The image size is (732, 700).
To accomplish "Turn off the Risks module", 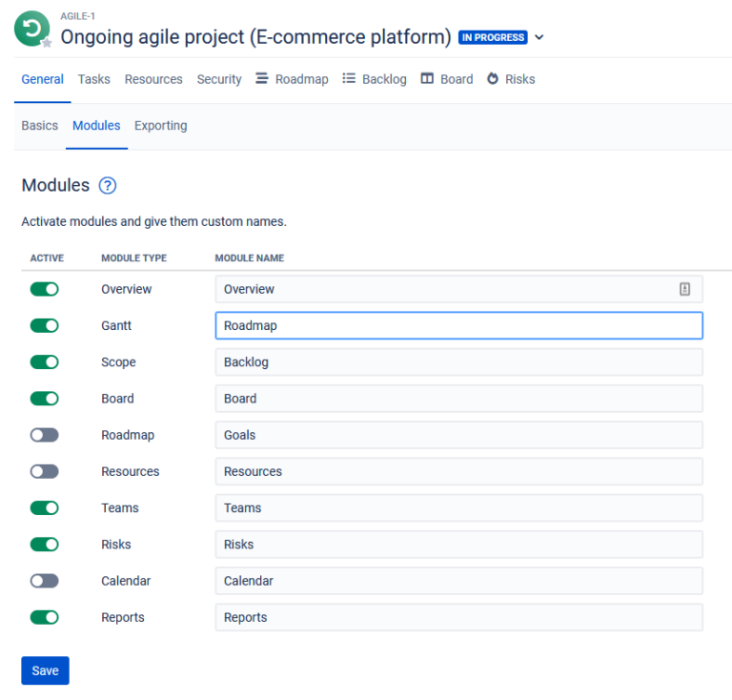I will tap(45, 544).
